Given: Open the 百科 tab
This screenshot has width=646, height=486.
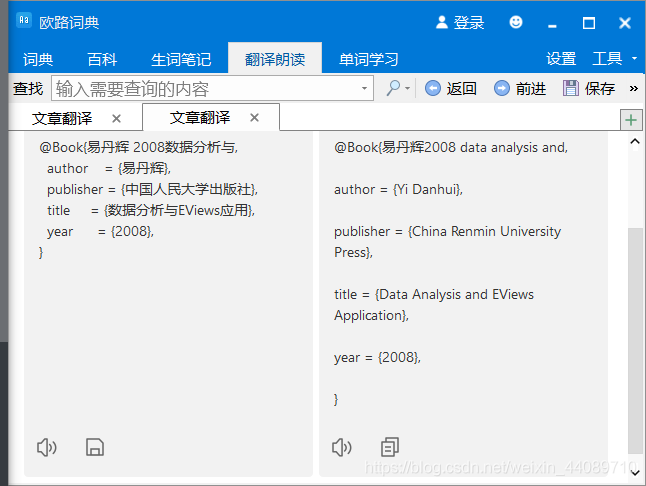Looking at the screenshot, I should pos(102,59).
